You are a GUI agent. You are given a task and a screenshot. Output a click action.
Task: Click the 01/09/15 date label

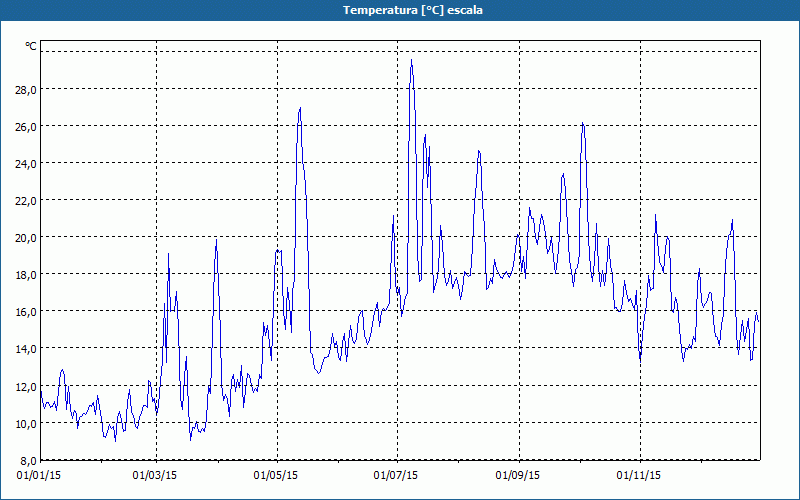point(518,476)
